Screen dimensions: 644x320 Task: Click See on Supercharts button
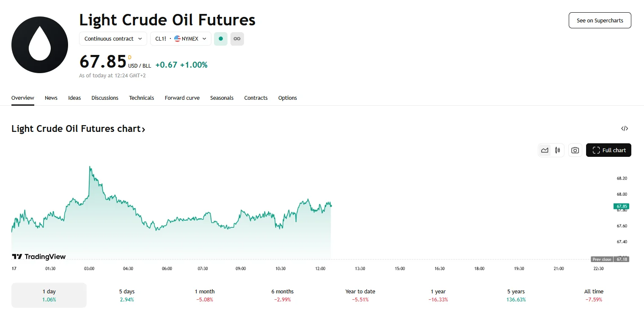pos(600,20)
